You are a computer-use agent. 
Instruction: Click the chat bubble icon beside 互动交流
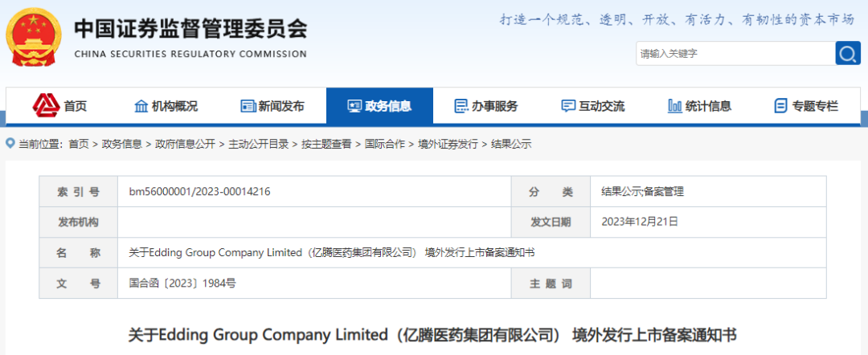[568, 106]
